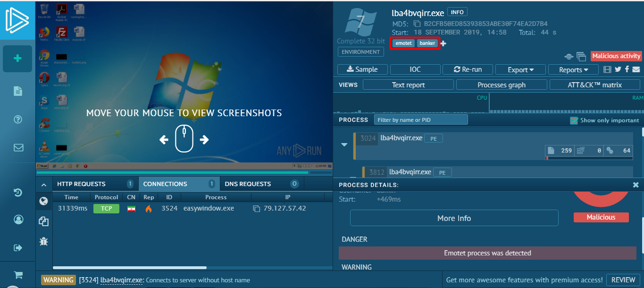Viewport: 644px width, 288px height.
Task: Click the registry count 0 icon
Action: (581, 151)
